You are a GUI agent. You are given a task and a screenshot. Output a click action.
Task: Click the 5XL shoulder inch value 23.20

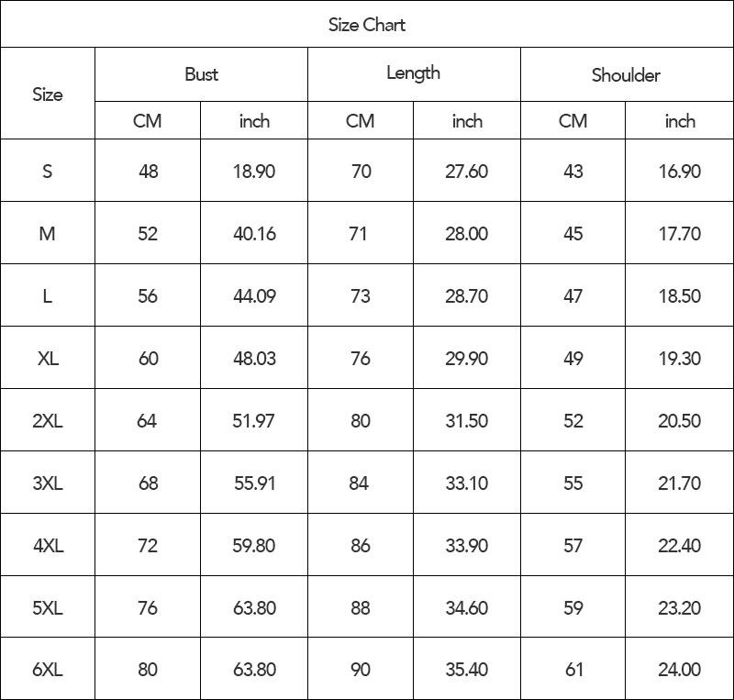[679, 608]
